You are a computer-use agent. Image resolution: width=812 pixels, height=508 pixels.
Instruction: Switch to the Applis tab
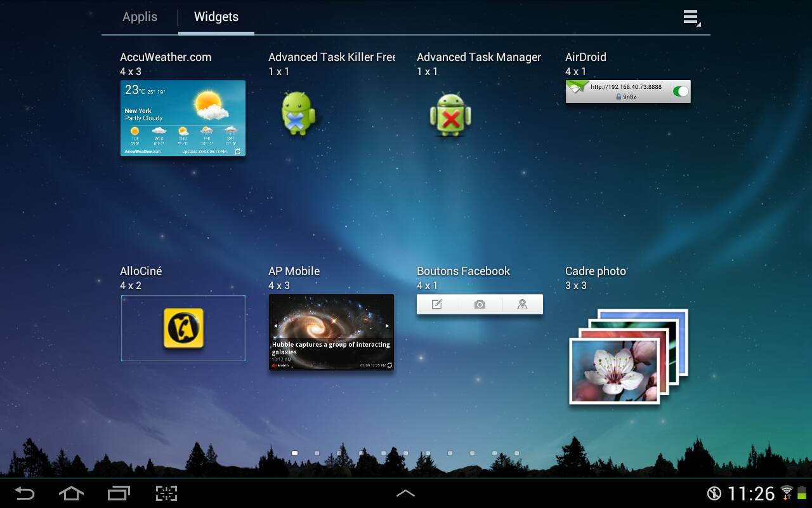coord(140,17)
